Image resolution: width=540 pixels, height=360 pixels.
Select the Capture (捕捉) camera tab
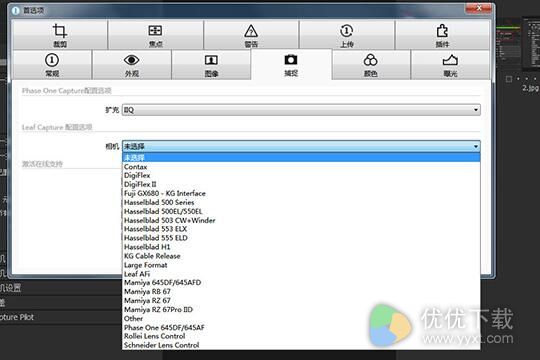click(291, 65)
